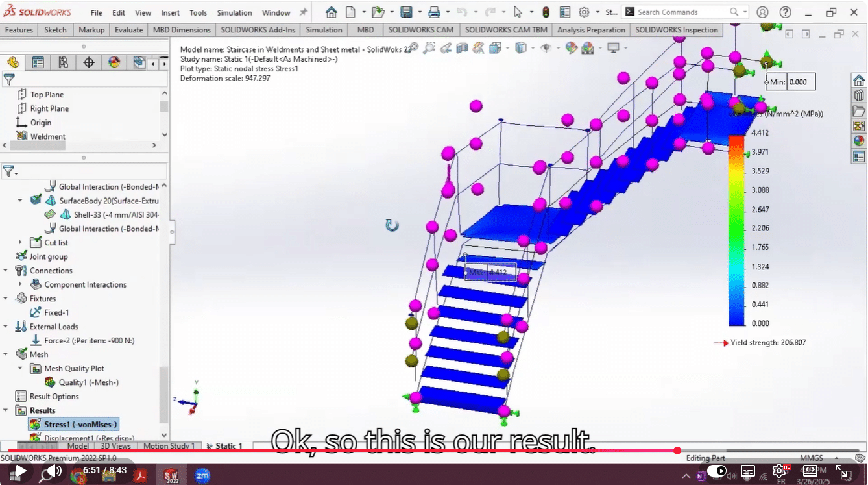Collapse the Mesh Quality Plot node

click(20, 369)
